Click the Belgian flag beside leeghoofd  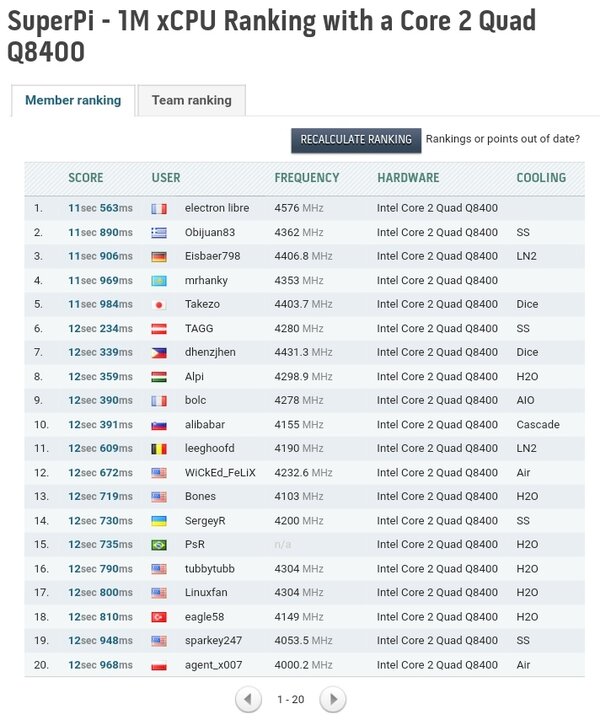point(159,449)
